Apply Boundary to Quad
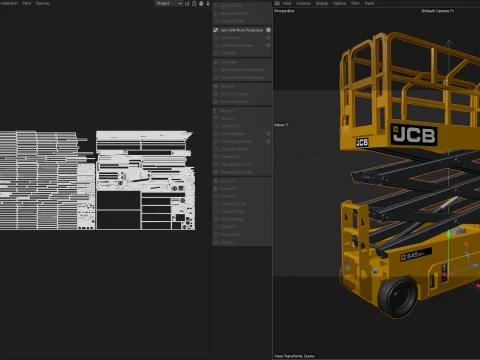 point(242,172)
